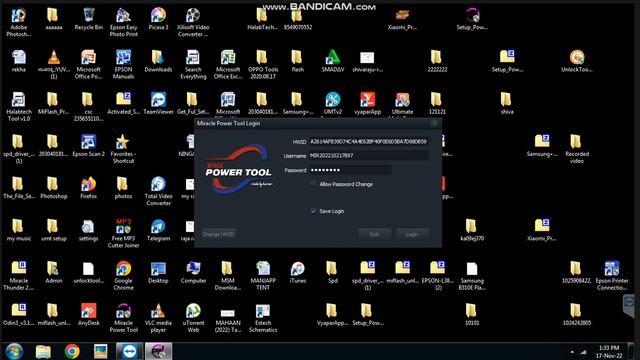Select the Firefox desktop icon
The width and height of the screenshot is (640, 360).
coord(89,188)
